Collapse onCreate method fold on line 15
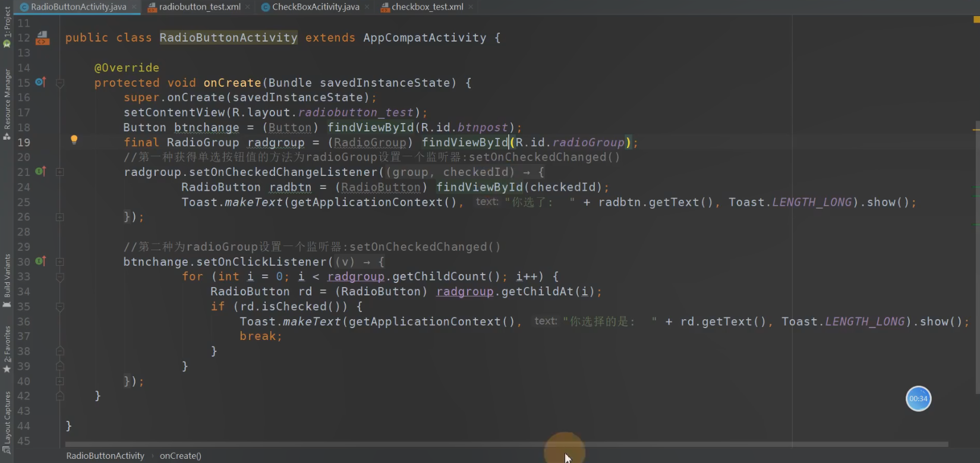Screen dimensions: 980x463 60,83
